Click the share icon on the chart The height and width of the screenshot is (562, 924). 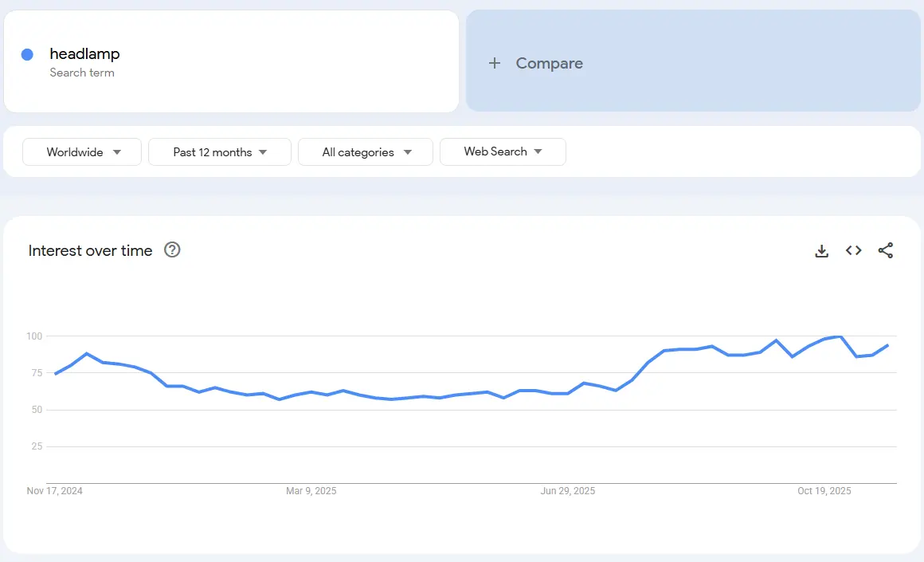[886, 251]
